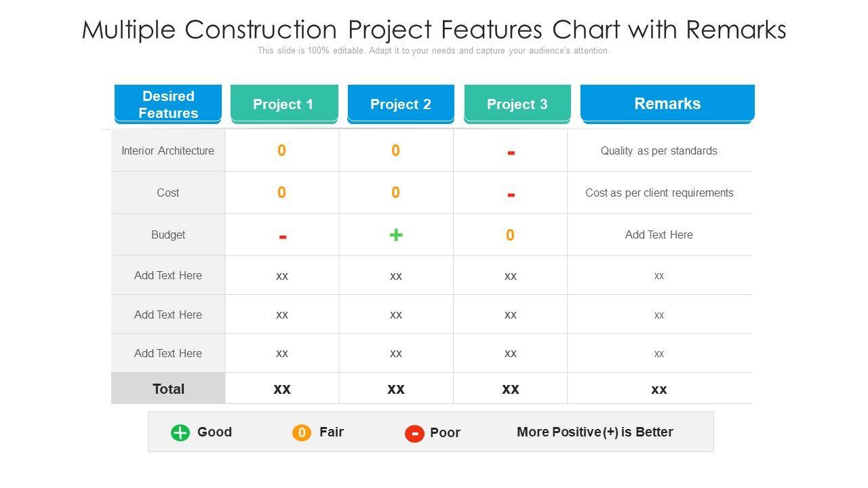
Task: Click Project 3 minus in Cost row
Action: click(x=511, y=195)
